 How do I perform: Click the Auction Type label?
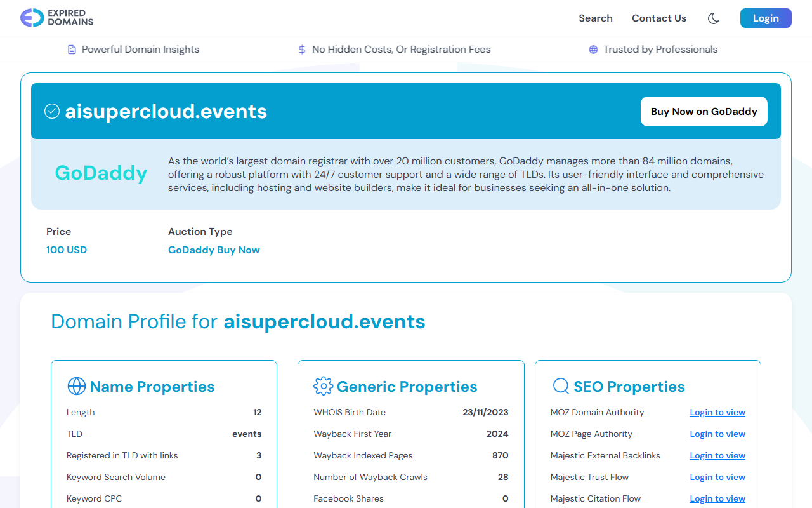[200, 232]
